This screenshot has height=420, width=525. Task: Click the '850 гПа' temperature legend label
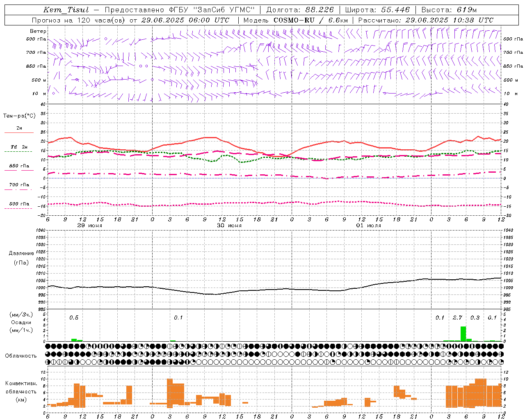19,166
